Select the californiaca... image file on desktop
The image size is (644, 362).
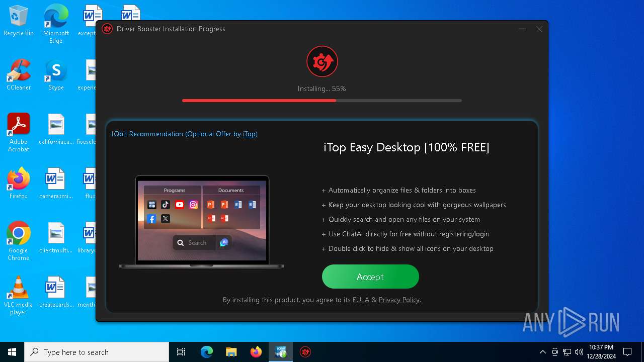point(56,129)
